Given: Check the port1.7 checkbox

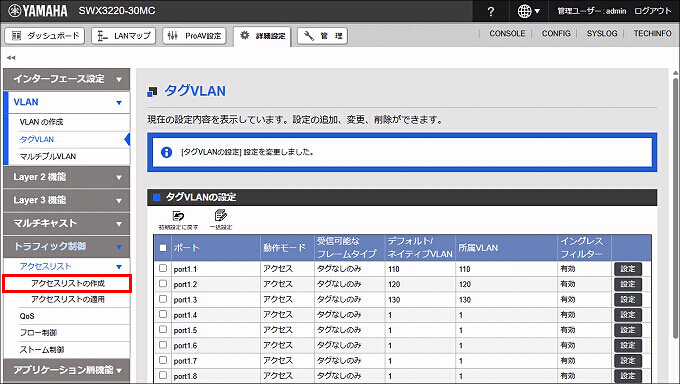Looking at the screenshot, I should point(163,360).
